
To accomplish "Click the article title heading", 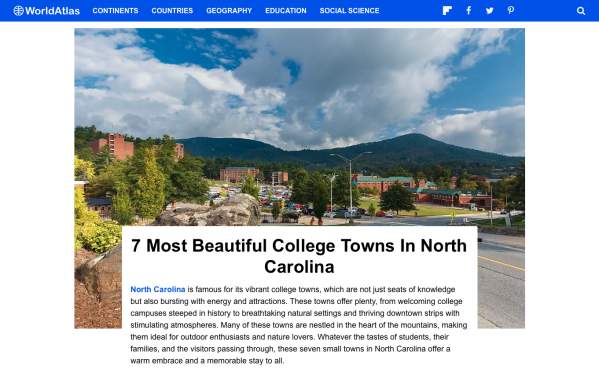I will point(299,256).
